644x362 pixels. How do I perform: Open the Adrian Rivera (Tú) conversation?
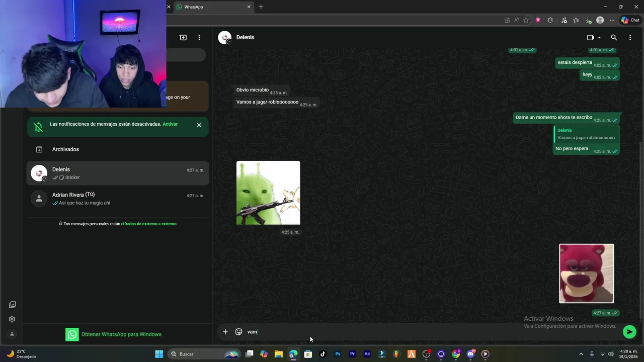point(118,199)
